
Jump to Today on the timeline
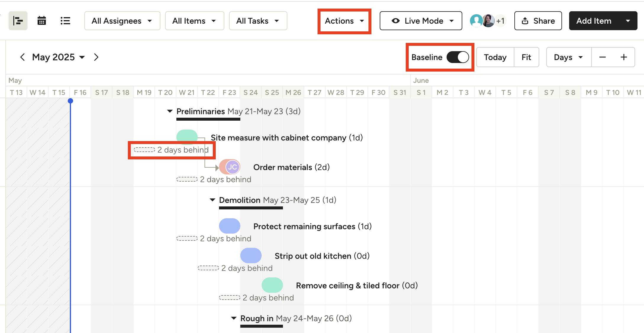pos(495,57)
